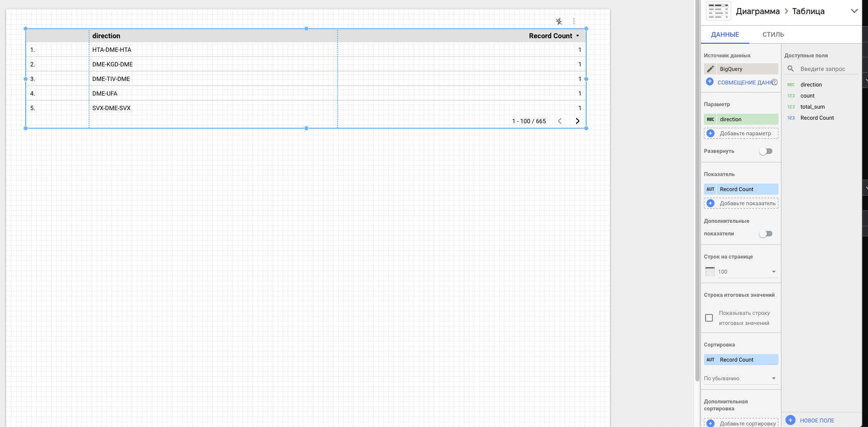Click row number 1. in the table

coord(33,50)
